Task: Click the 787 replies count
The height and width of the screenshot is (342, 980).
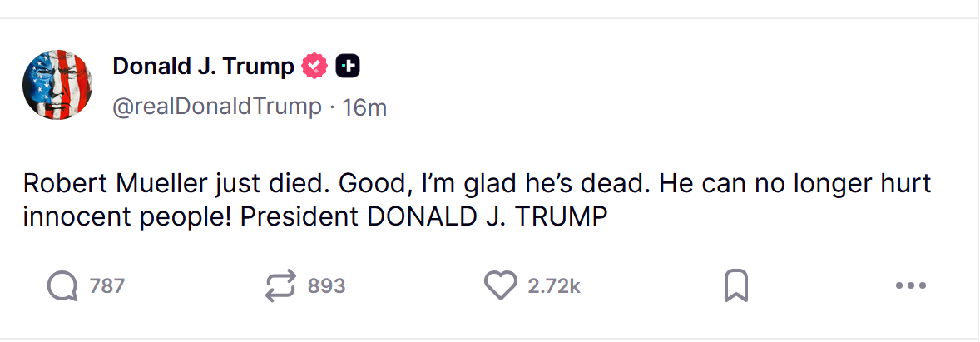Action: click(106, 286)
